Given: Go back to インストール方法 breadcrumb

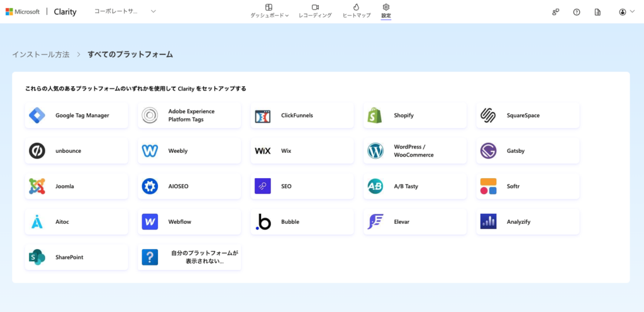Looking at the screenshot, I should pyautogui.click(x=41, y=54).
